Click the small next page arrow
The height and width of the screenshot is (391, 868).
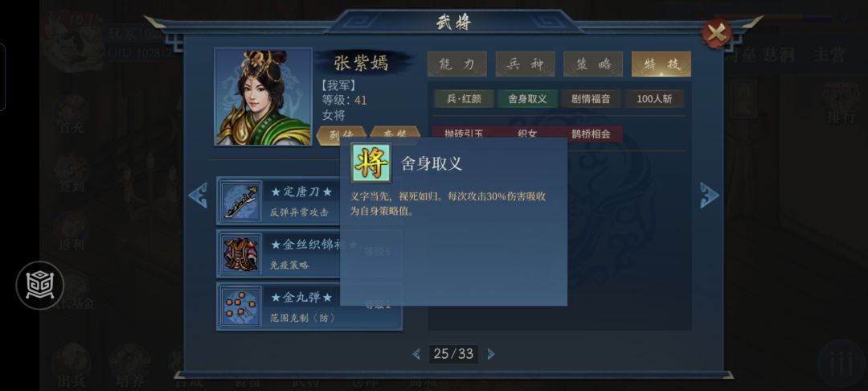pyautogui.click(x=490, y=354)
